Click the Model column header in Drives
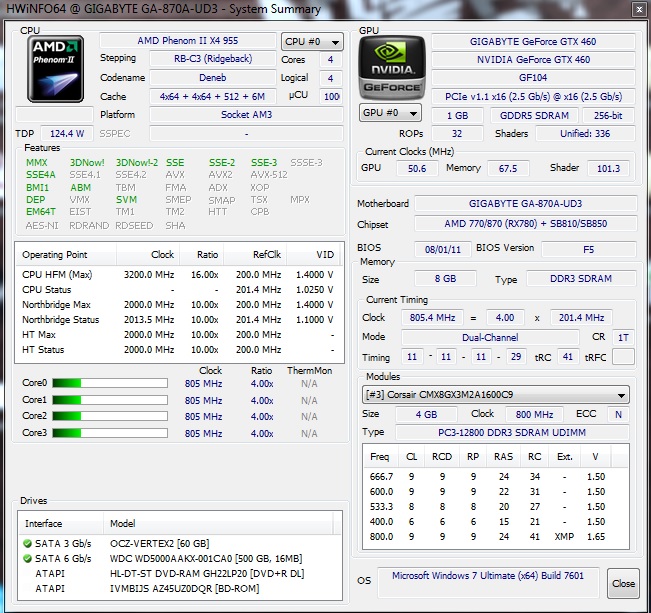Image resolution: width=651 pixels, height=613 pixels. 218,524
